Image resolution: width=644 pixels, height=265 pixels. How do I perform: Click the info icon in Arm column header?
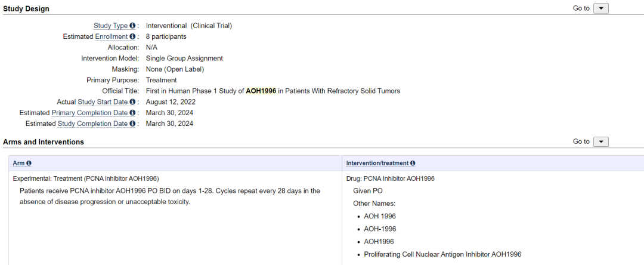pyautogui.click(x=29, y=163)
